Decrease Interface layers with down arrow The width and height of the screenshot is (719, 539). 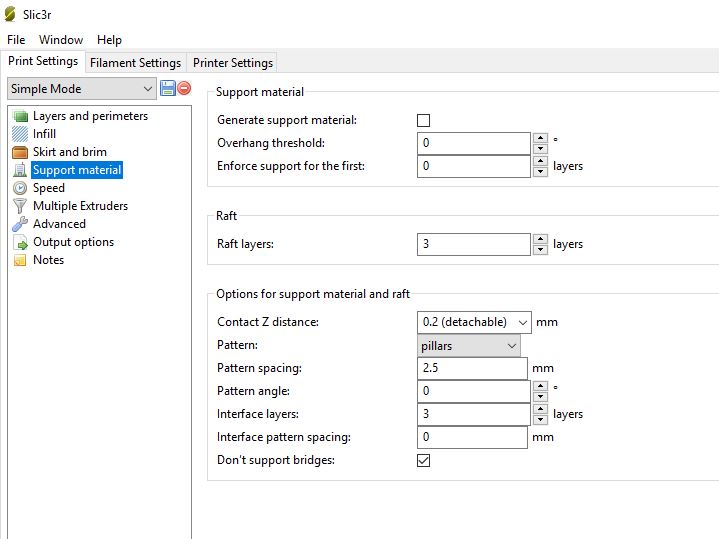coord(541,420)
